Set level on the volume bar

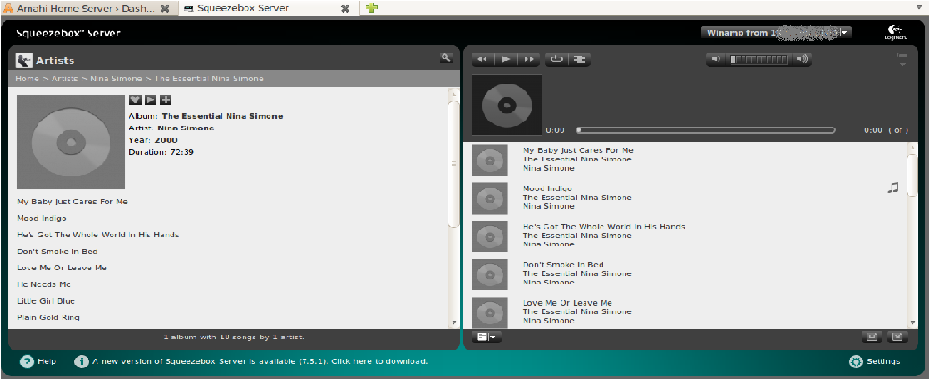tap(759, 59)
